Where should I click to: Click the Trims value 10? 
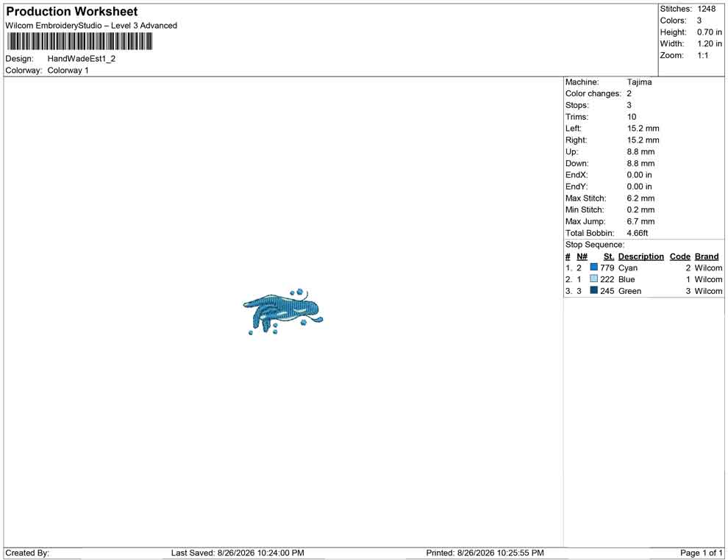632,116
